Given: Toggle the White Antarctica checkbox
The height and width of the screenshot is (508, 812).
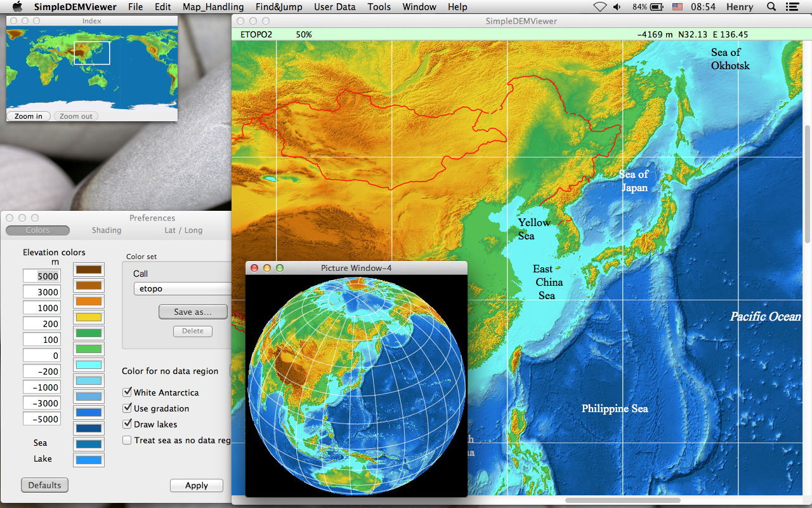Looking at the screenshot, I should pos(127,392).
